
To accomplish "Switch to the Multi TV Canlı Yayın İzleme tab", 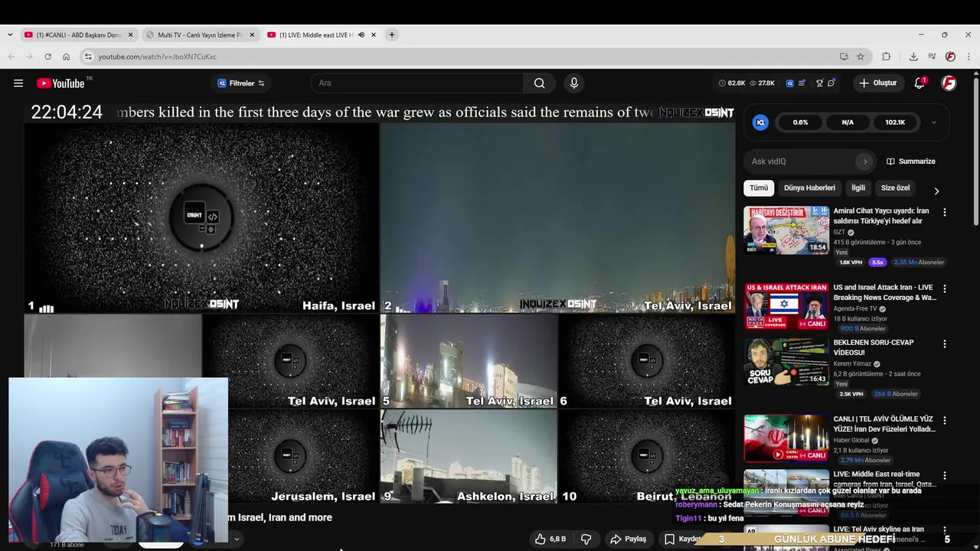I will (199, 35).
